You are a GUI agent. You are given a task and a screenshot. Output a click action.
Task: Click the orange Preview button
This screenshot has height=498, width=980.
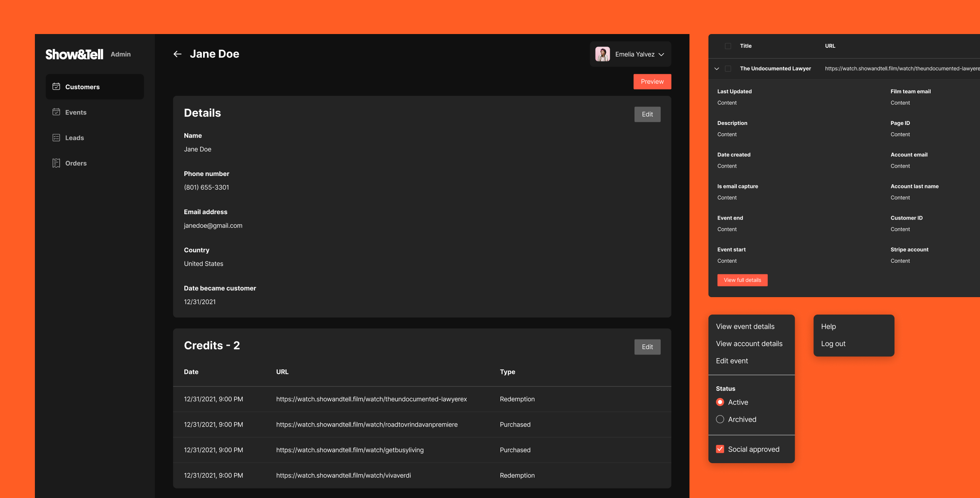coord(652,82)
